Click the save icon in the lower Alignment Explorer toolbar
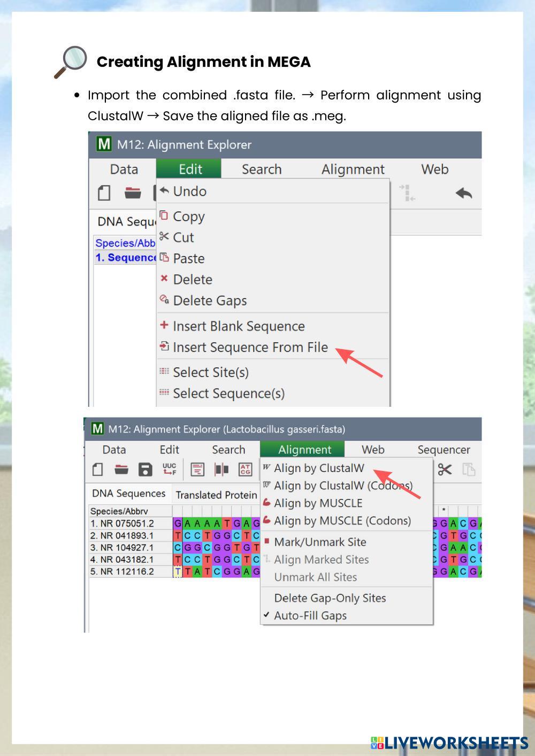535x756 pixels. [145, 469]
